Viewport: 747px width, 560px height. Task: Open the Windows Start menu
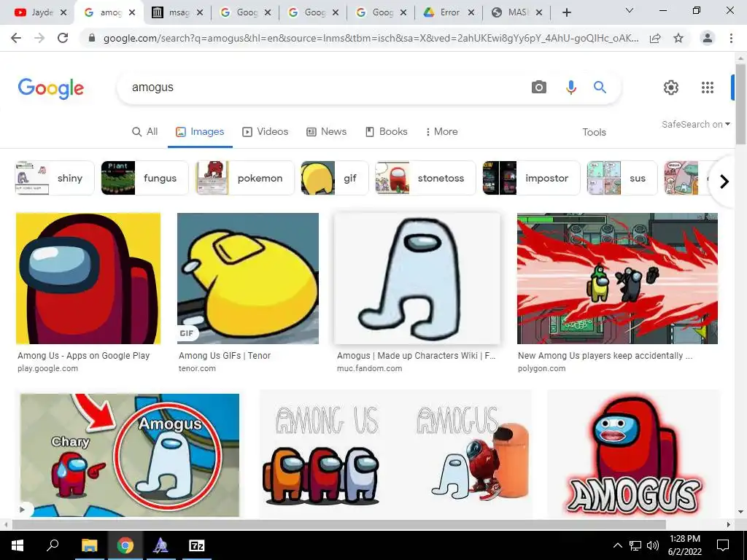(17, 545)
